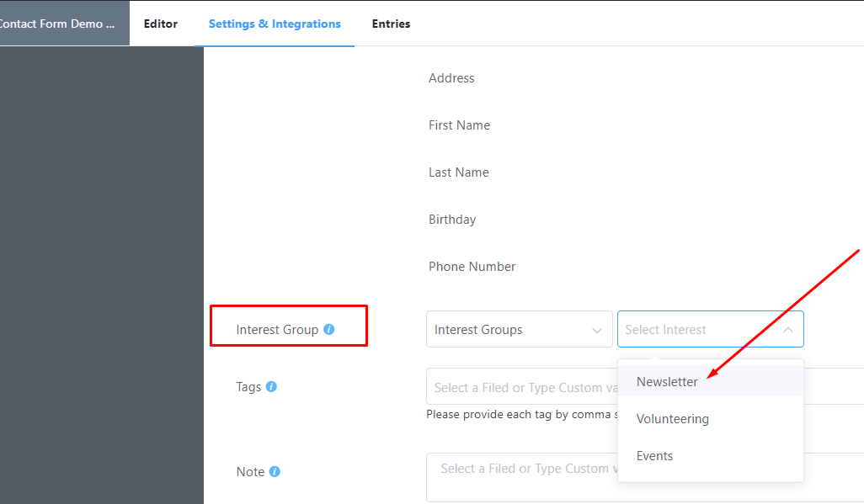This screenshot has width=864, height=504.
Task: Choose Volunteering as the interest
Action: pos(672,418)
